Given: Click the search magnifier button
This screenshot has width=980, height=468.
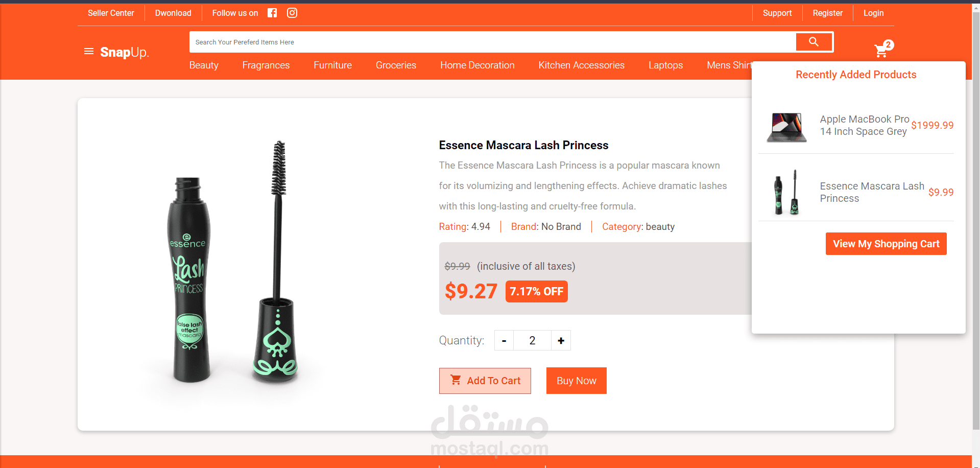Looking at the screenshot, I should 814,42.
